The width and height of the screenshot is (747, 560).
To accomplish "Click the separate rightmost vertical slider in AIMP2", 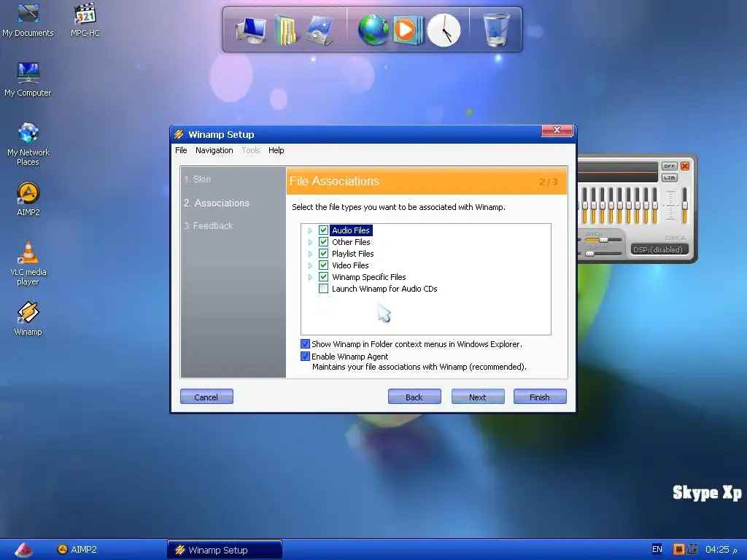I will (x=684, y=205).
